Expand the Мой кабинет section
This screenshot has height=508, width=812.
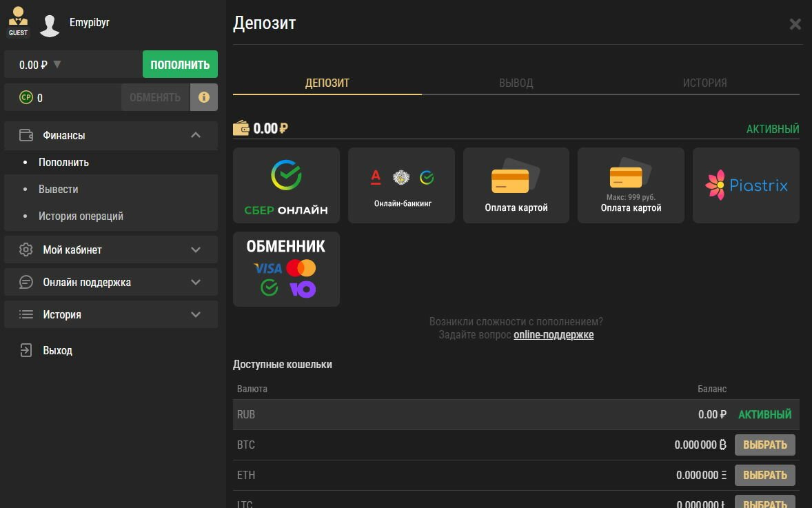click(x=196, y=250)
